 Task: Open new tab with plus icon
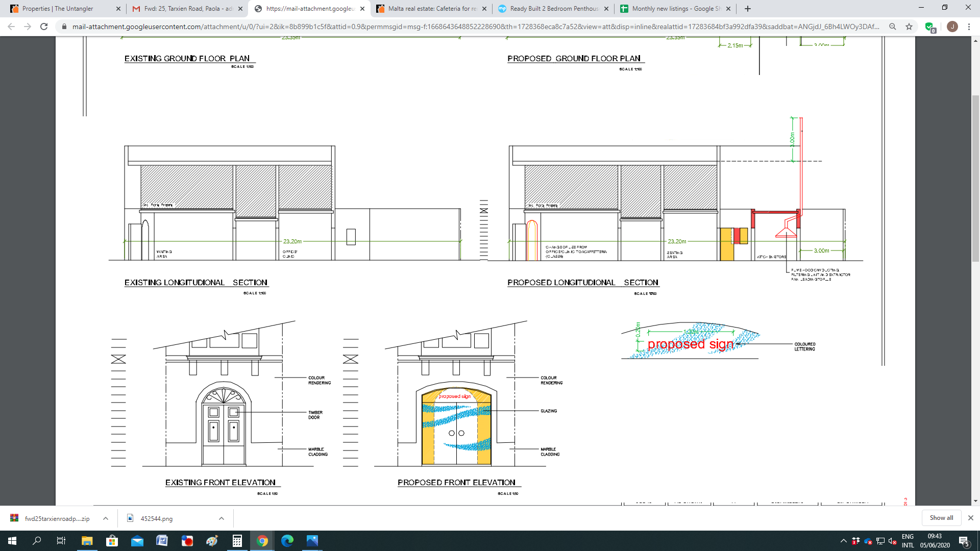(748, 9)
